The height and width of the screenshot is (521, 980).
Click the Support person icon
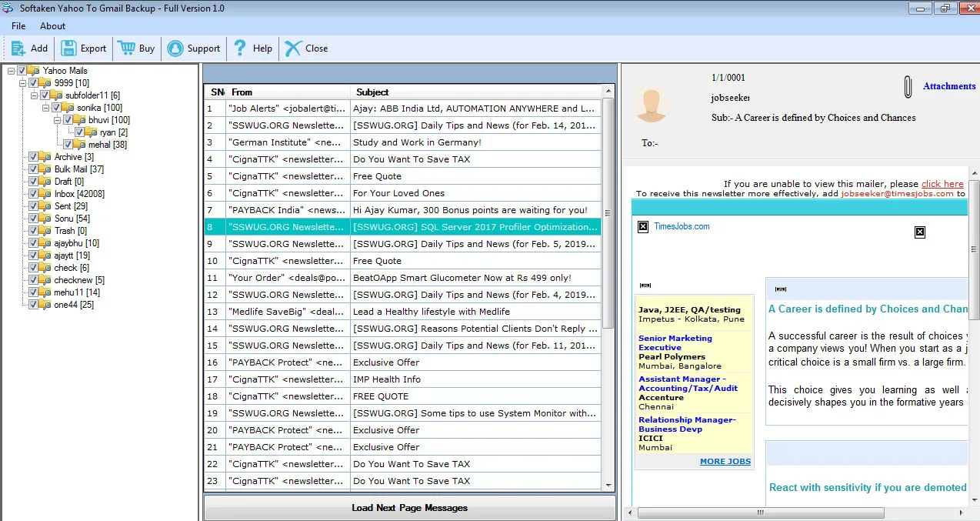point(175,48)
